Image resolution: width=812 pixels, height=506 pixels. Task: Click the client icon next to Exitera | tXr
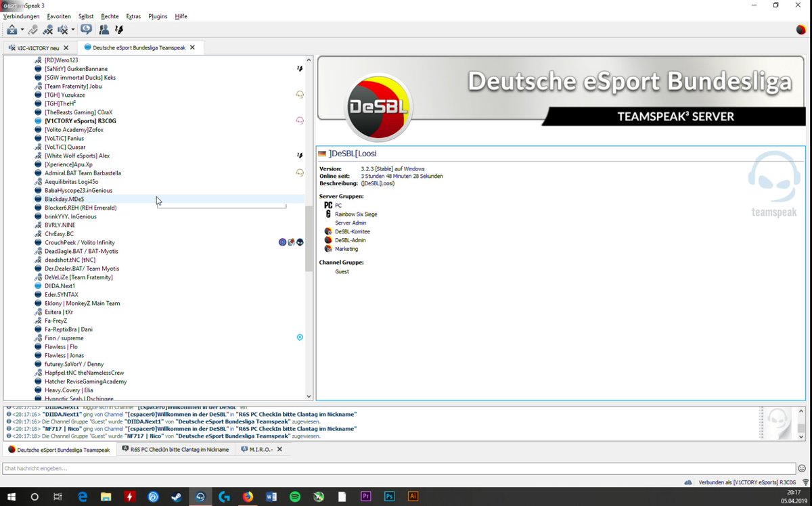39,312
